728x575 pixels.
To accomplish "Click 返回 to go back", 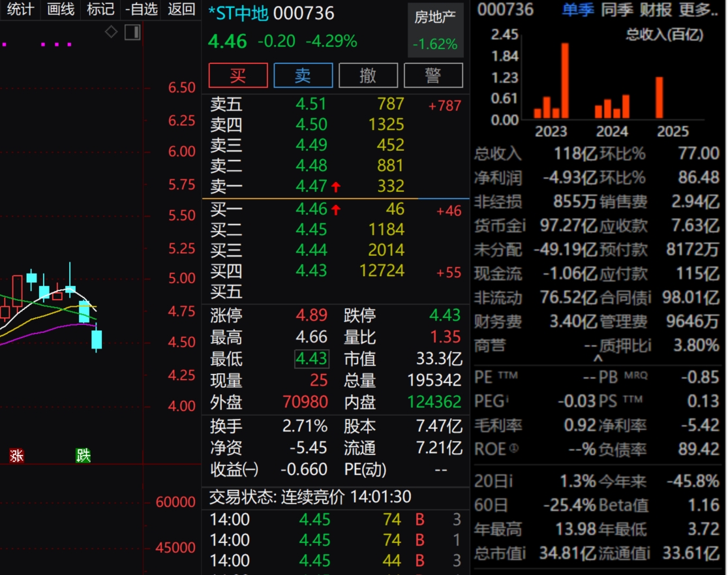I will click(181, 9).
